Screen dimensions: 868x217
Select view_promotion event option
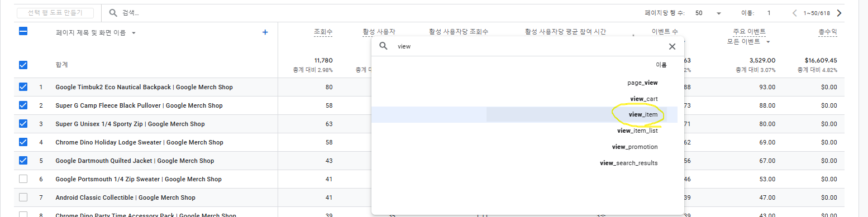[x=635, y=147]
